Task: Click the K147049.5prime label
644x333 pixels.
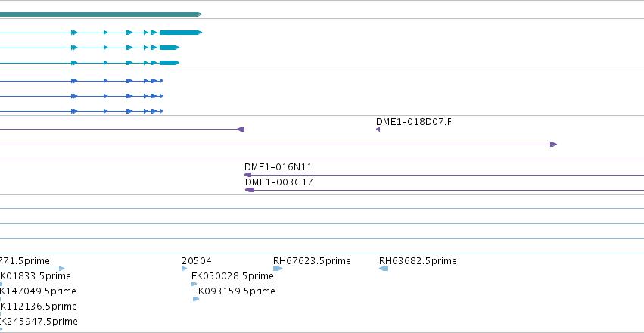Action: click(x=38, y=291)
